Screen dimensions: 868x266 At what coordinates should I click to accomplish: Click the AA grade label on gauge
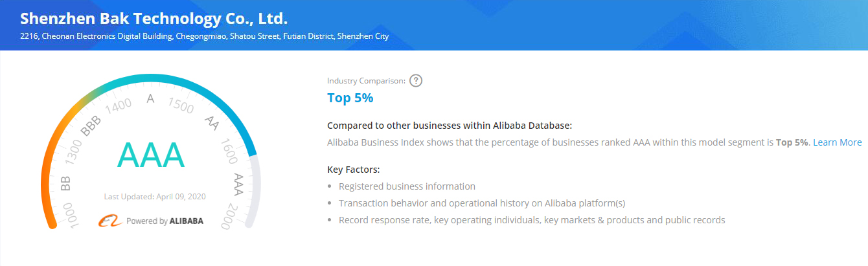(x=211, y=121)
